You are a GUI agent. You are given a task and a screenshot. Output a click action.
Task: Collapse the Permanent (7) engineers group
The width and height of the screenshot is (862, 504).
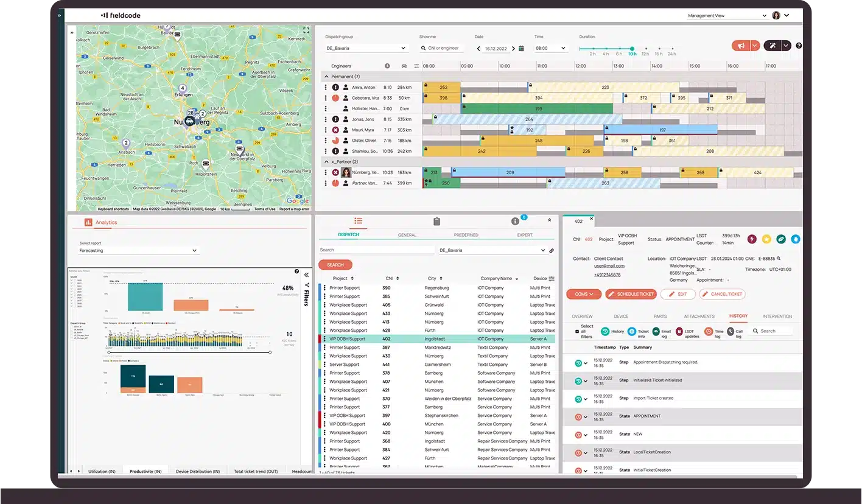click(x=328, y=76)
